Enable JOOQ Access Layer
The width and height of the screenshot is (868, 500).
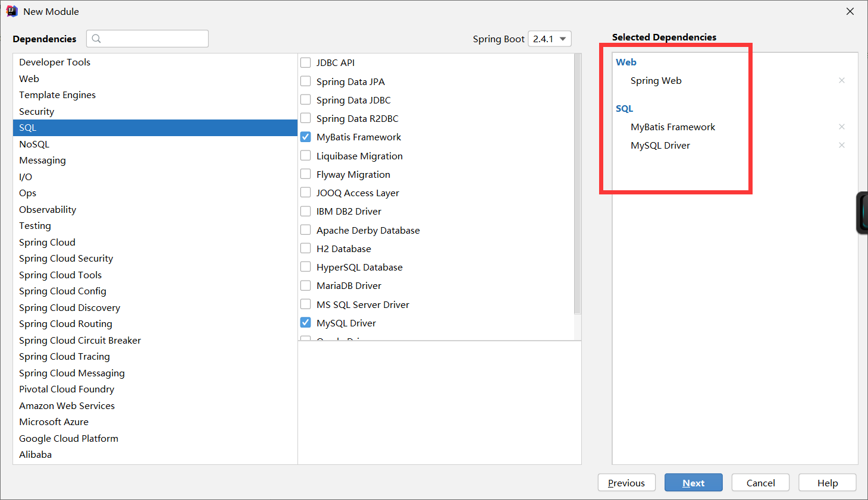pyautogui.click(x=306, y=192)
